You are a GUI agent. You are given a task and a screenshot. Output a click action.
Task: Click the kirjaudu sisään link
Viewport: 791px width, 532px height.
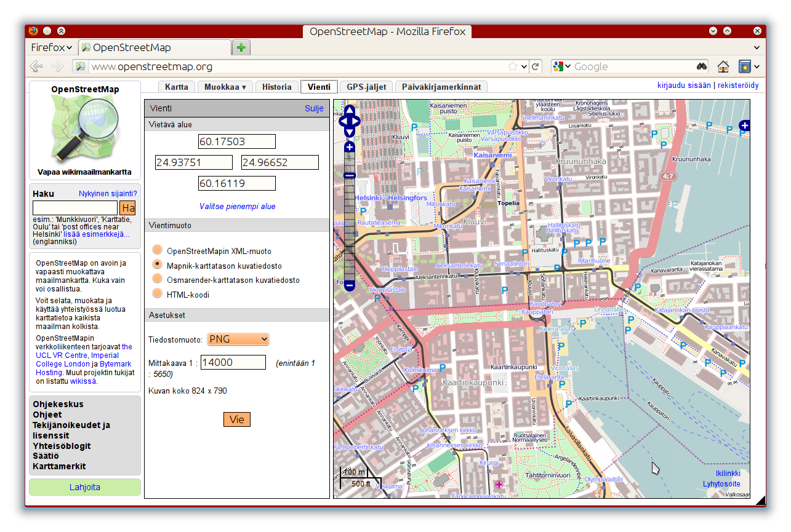coord(684,85)
